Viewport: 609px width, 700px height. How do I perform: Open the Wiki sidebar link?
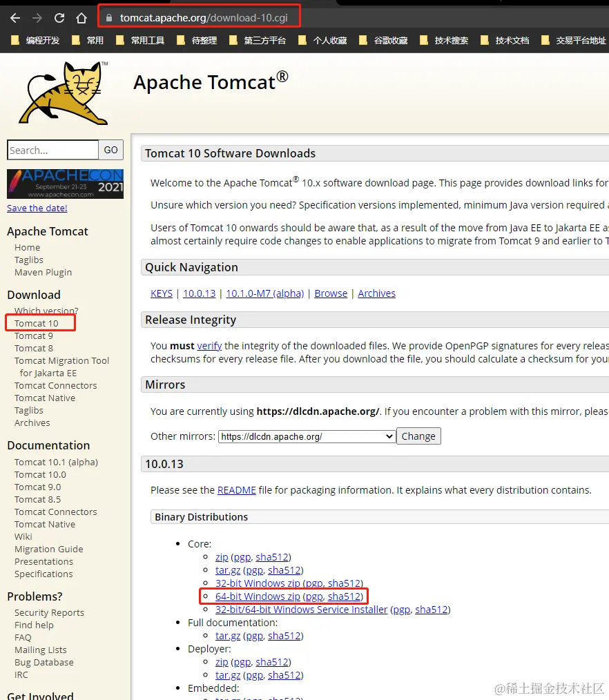[x=23, y=536]
